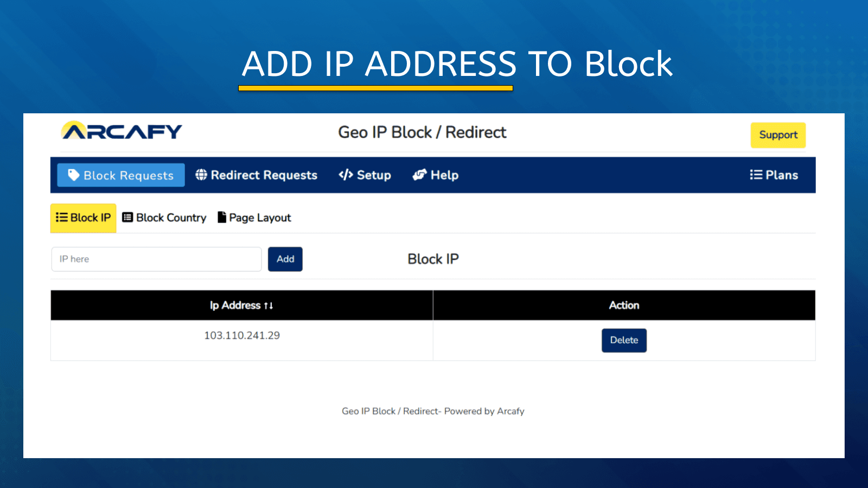This screenshot has height=488, width=868.
Task: Focus the 'IP here' input field
Action: coord(156,259)
